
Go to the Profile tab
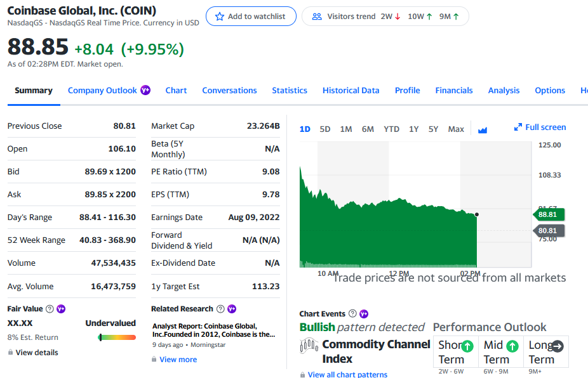pyautogui.click(x=407, y=90)
